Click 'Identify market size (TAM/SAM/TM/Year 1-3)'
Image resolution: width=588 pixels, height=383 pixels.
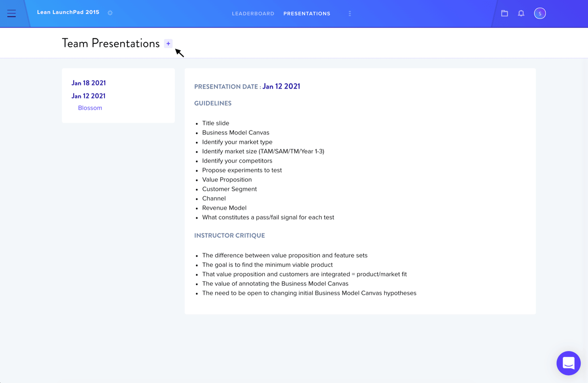click(263, 151)
